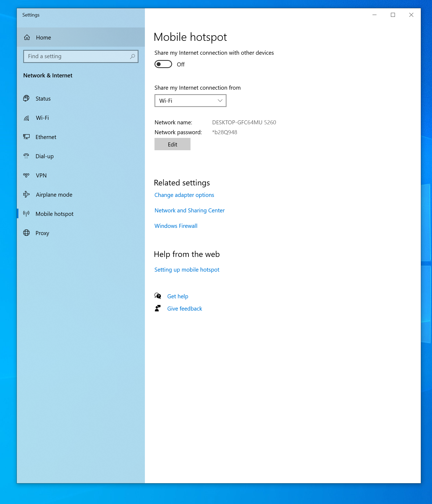Open VPN settings
432x504 pixels.
coord(81,175)
